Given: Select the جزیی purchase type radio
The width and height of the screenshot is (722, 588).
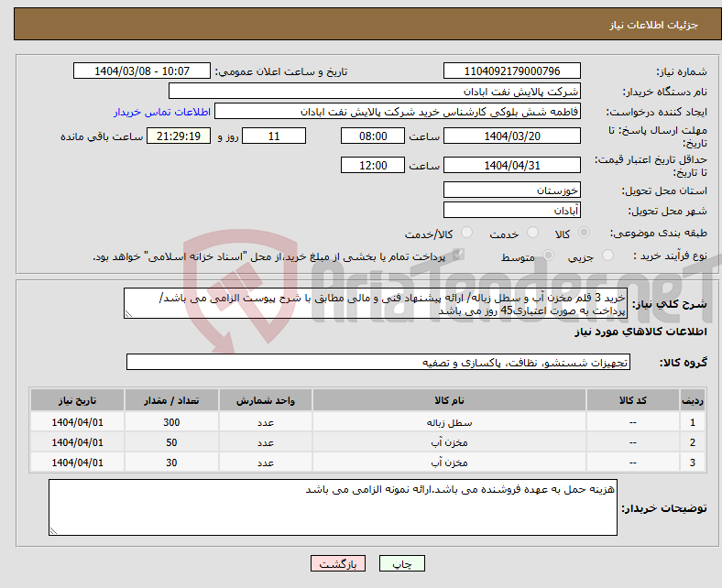Looking at the screenshot, I should pos(607,256).
